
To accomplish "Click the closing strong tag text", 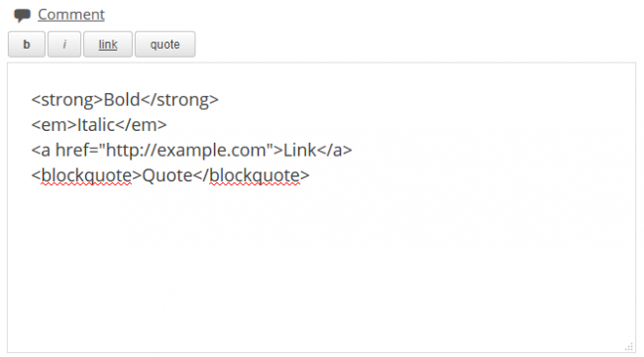I will (179, 100).
